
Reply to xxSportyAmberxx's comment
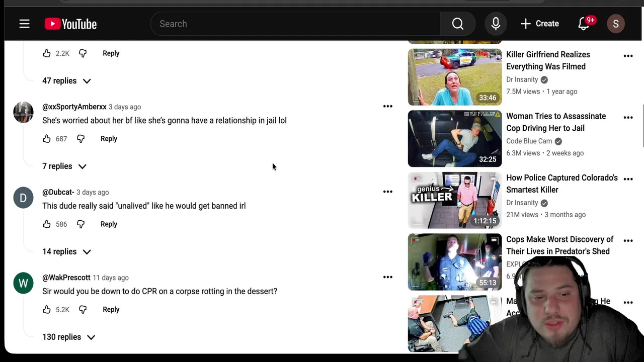[109, 139]
